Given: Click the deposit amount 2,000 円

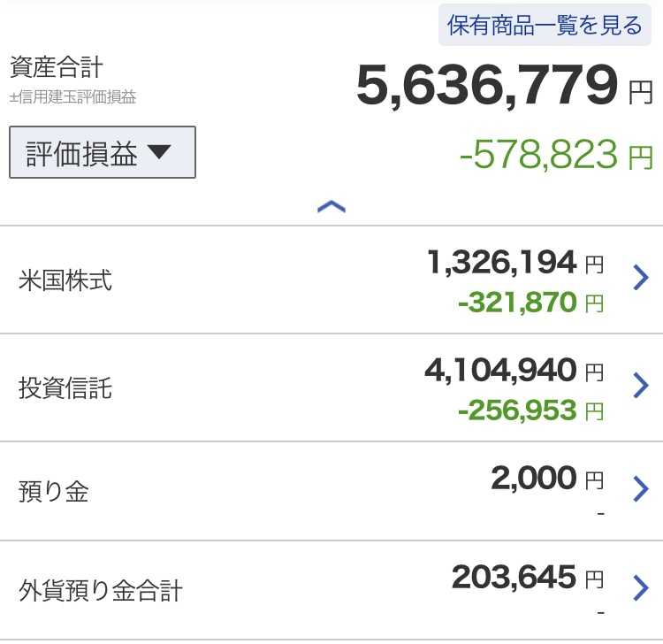Looking at the screenshot, I should coord(547,478).
